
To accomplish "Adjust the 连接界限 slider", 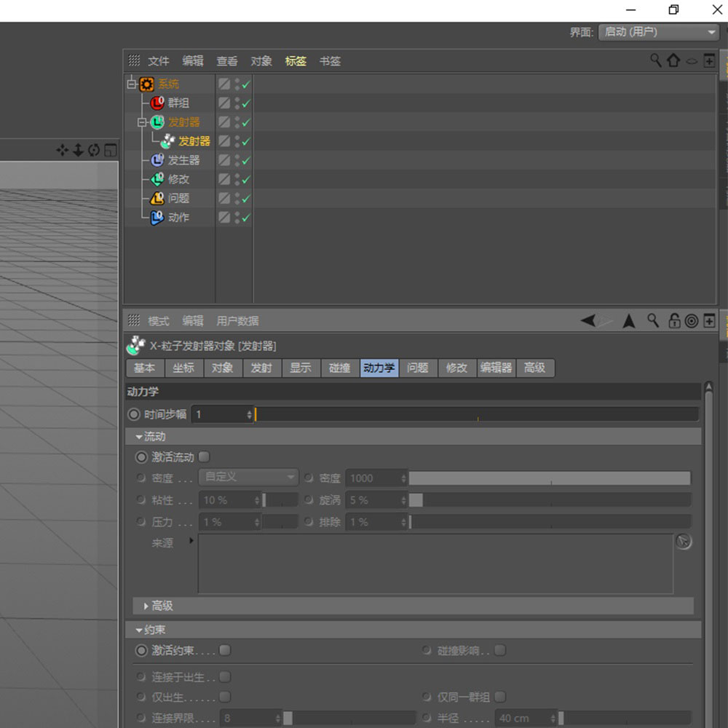I will [349, 718].
